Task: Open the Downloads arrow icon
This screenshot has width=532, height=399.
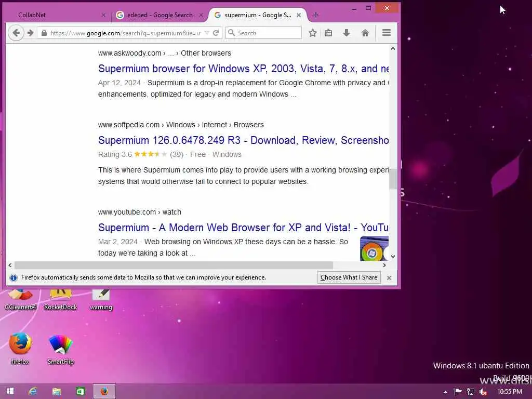Action: point(347,33)
